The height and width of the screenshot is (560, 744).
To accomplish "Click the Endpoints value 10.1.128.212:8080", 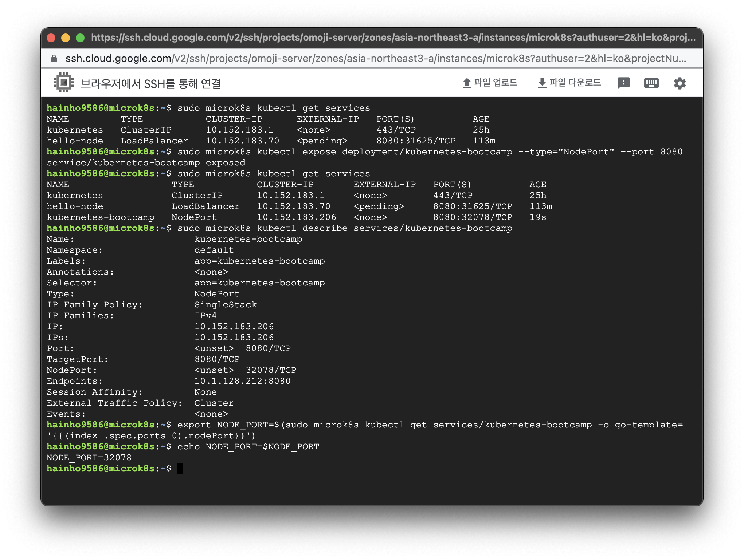I will (242, 381).
